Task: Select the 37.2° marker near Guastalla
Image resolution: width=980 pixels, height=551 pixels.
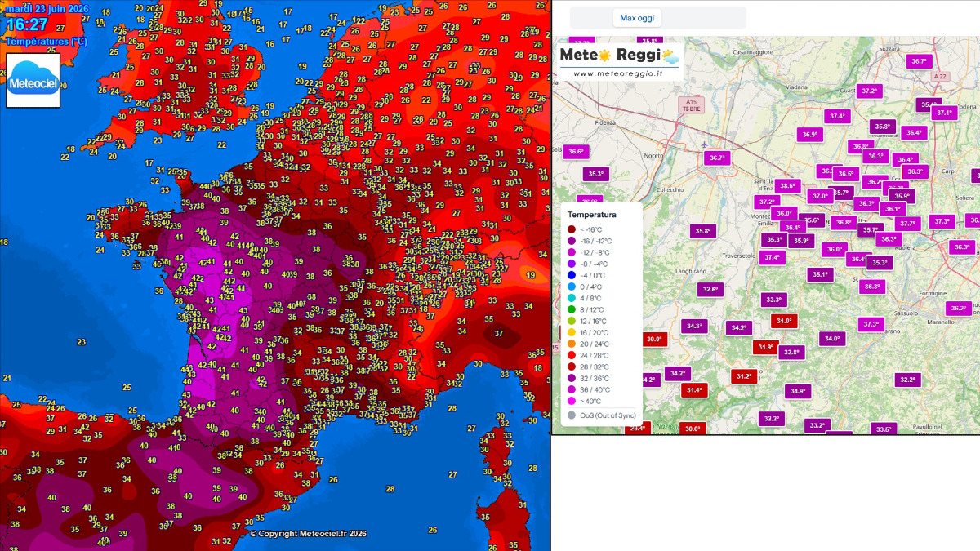Action: 869,91
